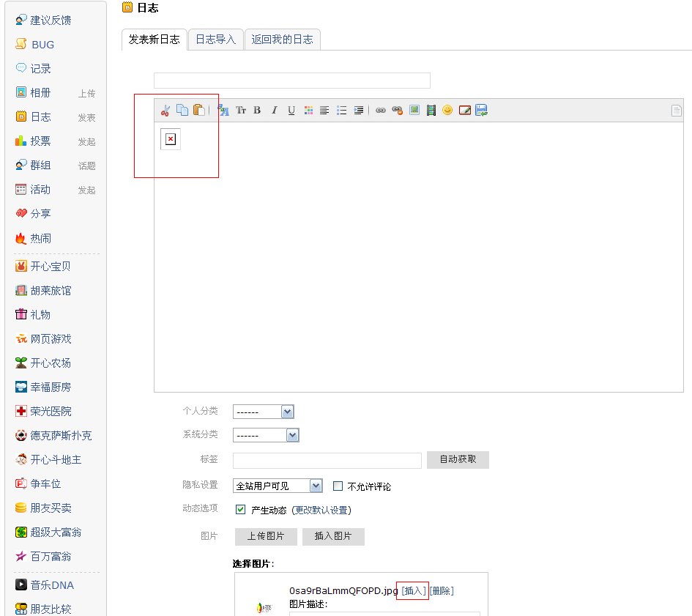The width and height of the screenshot is (692, 616).
Task: Click 上传 link next to 相册
Action: 87,94
